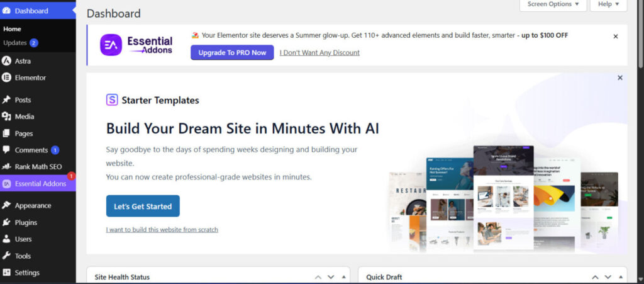644x284 pixels.
Task: Click the Quick Draft heading
Action: coord(384,277)
